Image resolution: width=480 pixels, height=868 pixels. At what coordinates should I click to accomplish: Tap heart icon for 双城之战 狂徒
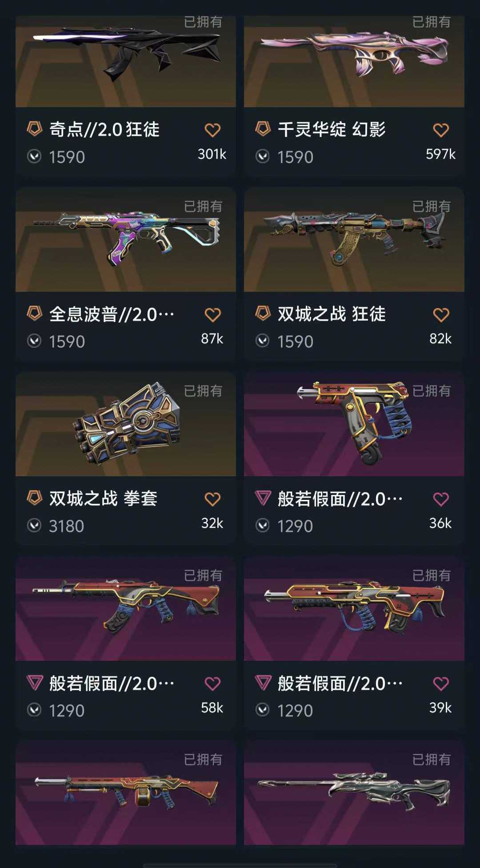[x=441, y=315]
